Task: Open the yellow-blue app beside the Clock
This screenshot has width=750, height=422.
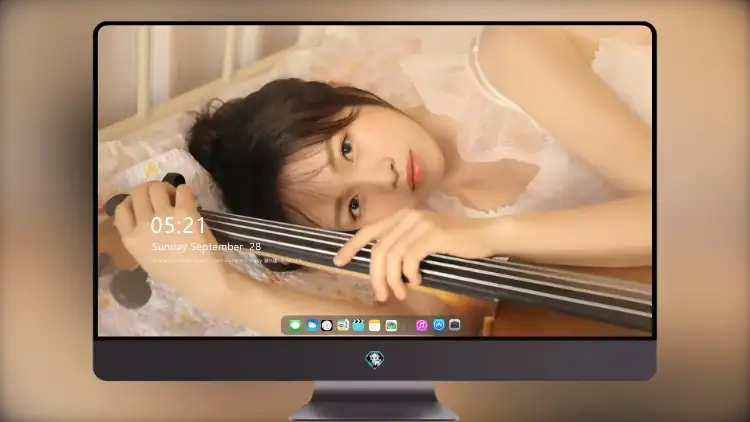Action: click(x=342, y=325)
